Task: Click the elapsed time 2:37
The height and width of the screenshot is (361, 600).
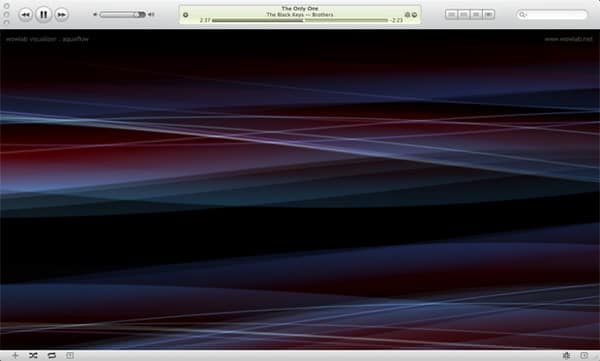Action: click(205, 20)
